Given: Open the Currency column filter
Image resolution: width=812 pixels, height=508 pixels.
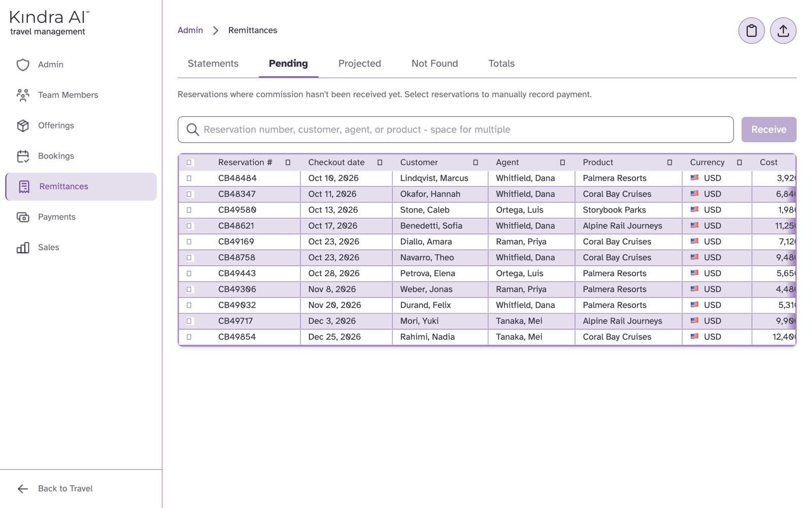Looking at the screenshot, I should coord(739,163).
